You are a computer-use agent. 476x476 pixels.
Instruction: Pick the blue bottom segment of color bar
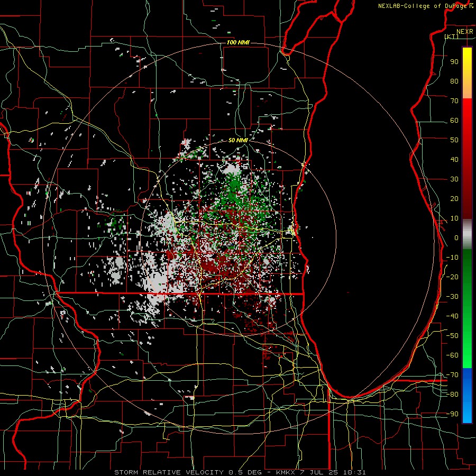click(x=467, y=395)
